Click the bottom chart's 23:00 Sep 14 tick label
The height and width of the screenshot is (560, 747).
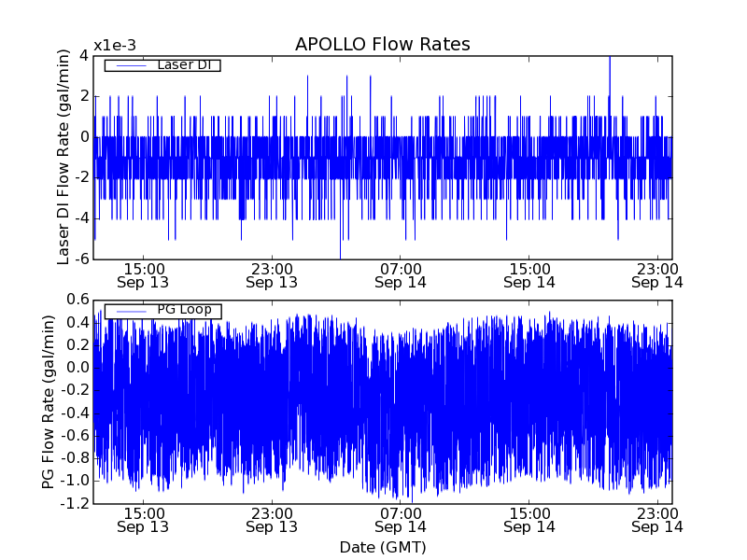point(657,521)
